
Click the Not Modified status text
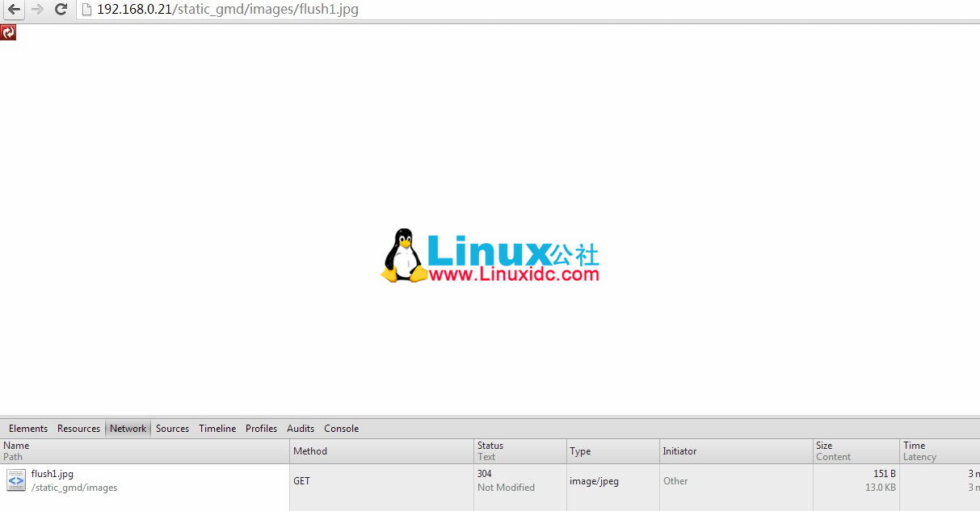(506, 488)
